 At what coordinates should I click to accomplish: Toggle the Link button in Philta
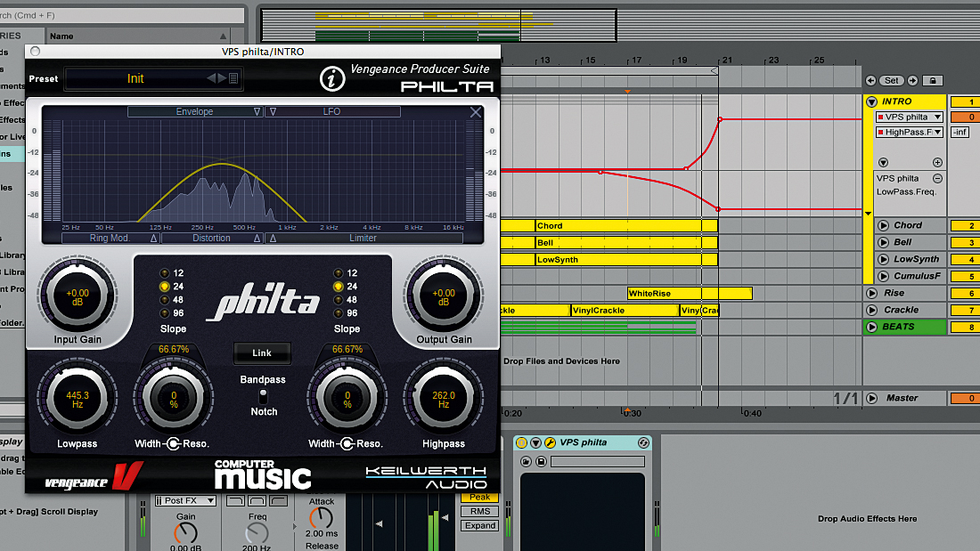[262, 353]
